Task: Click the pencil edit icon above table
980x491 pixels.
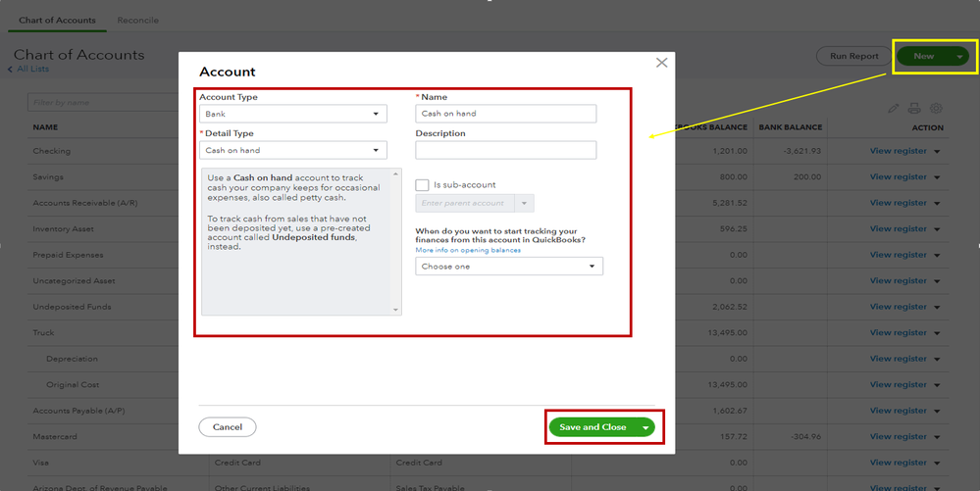Action: pos(893,108)
